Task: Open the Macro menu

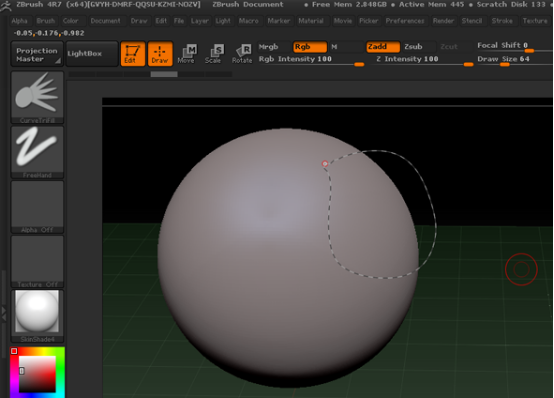Action: point(249,21)
